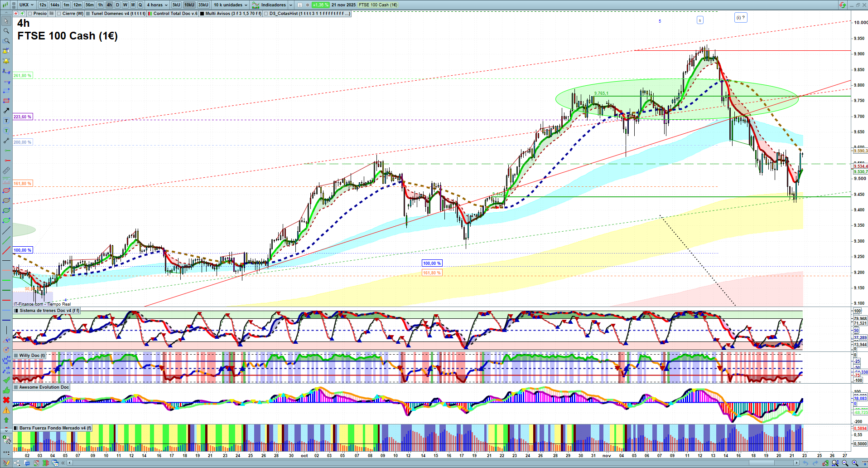The width and height of the screenshot is (868, 468).
Task: Click the 10kU units button
Action: pos(189,5)
